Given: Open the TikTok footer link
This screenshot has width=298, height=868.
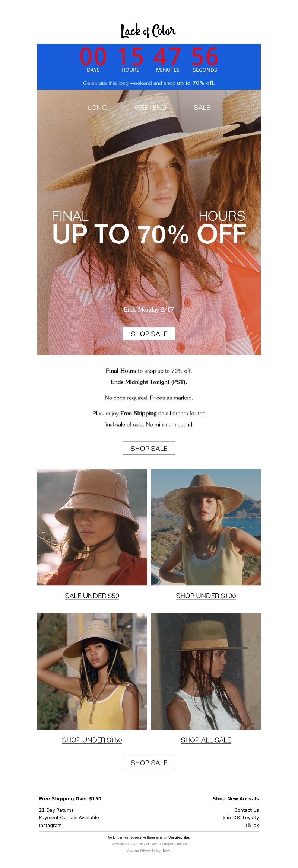Looking at the screenshot, I should point(252,825).
